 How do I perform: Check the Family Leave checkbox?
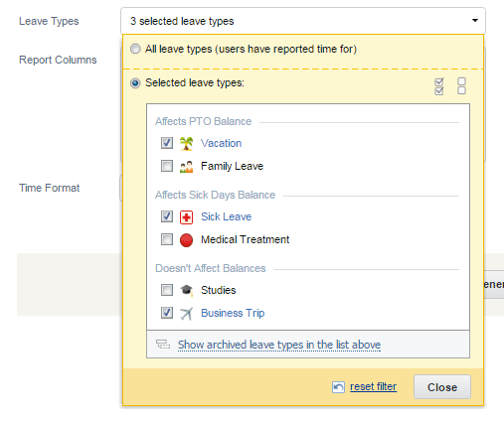(x=167, y=166)
